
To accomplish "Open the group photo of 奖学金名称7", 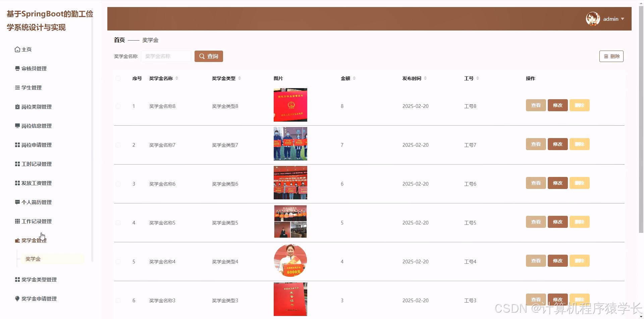I will coord(290,144).
